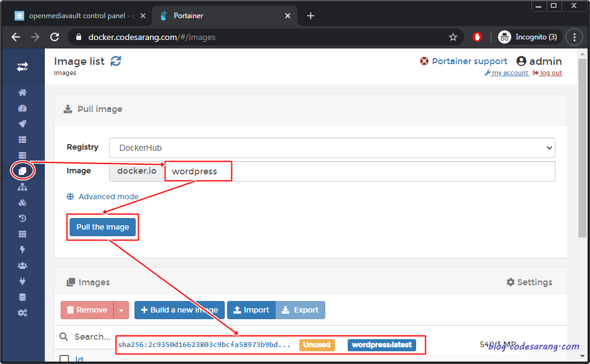The height and width of the screenshot is (364, 590).
Task: Click the Search images field
Action: tap(93, 337)
